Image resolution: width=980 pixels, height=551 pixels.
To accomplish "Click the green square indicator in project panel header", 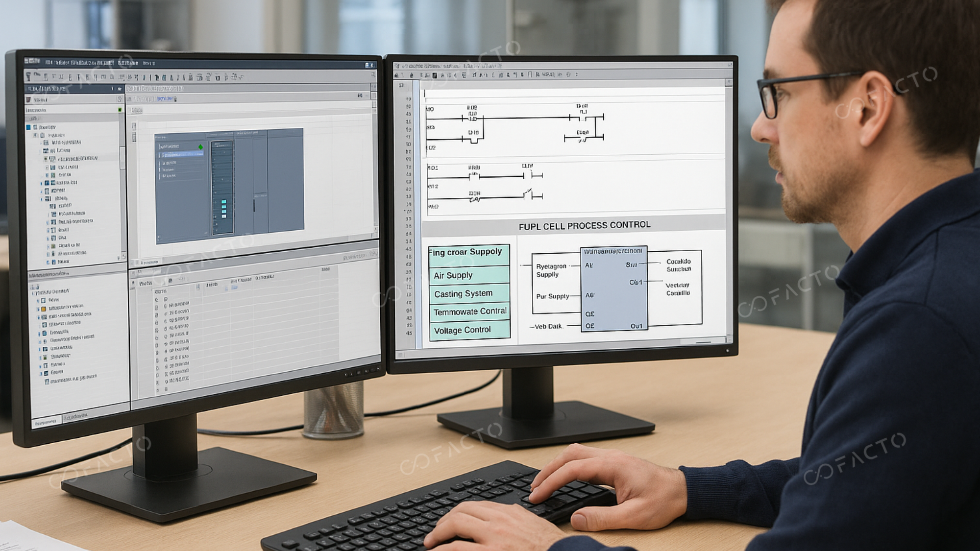I will tap(120, 110).
